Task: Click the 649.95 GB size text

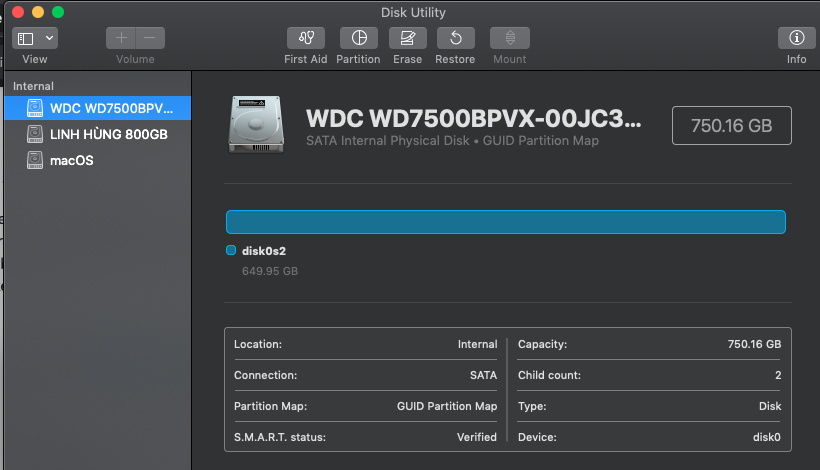Action: (x=270, y=271)
